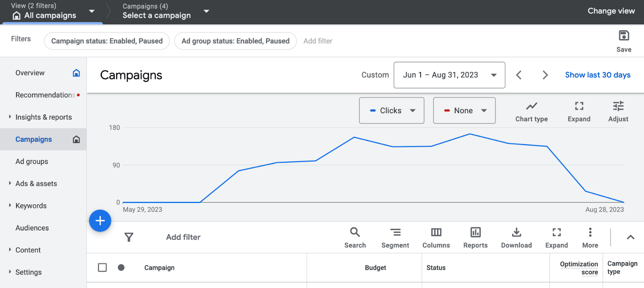This screenshot has width=644, height=288.
Task: Expand Insights & reports in sidebar
Action: 43,117
